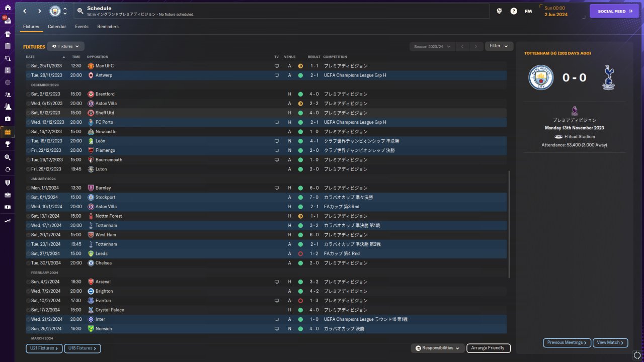Open the U18 Fixtures list

pos(83,348)
